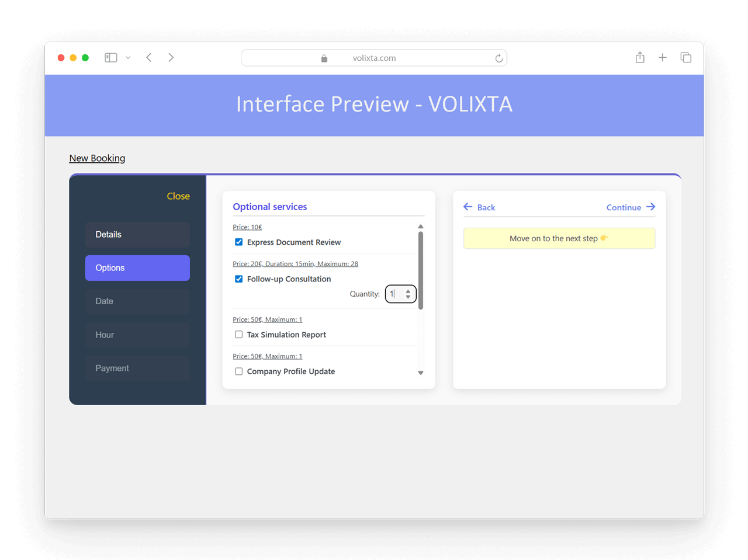Open a new tab with plus icon
The image size is (748, 560).
[663, 57]
